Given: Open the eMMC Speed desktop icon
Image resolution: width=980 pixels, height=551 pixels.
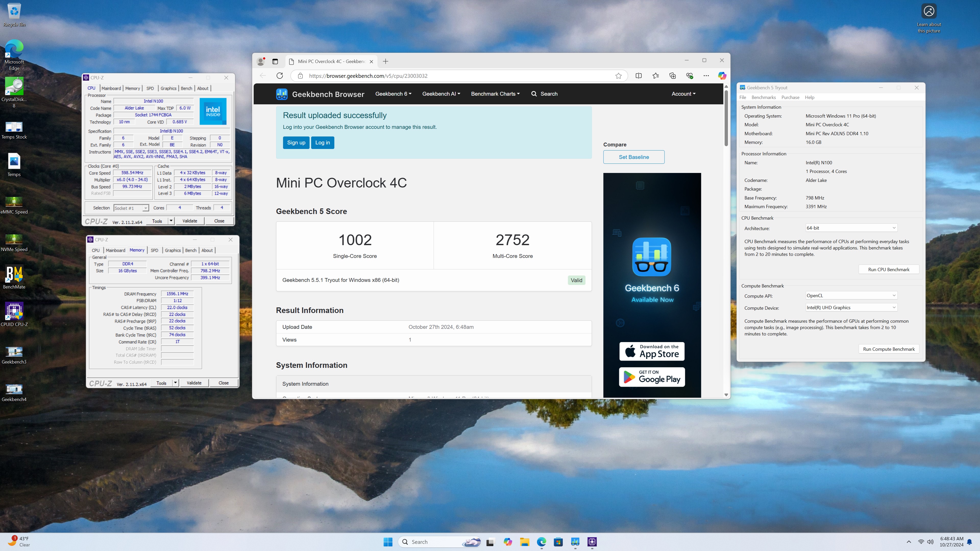Looking at the screenshot, I should click(x=14, y=205).
